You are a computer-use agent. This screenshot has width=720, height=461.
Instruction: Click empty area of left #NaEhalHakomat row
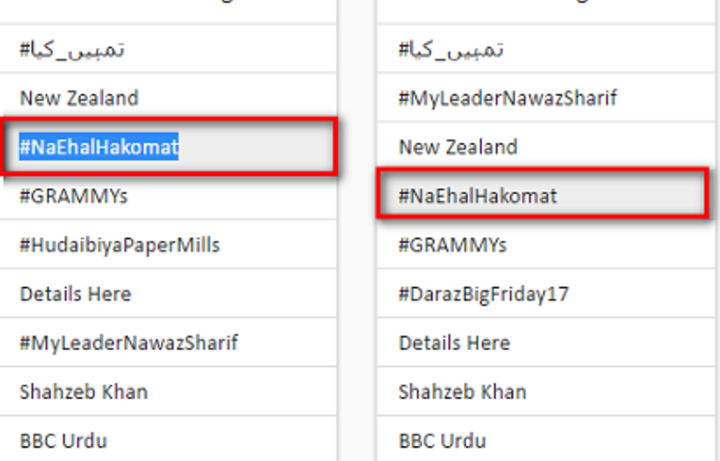(255, 147)
